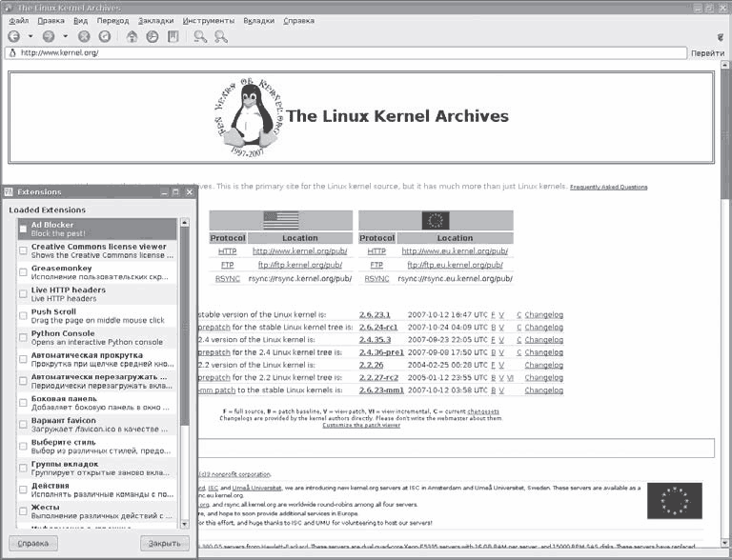
Task: Check the Python Console extension box
Action: point(23,338)
